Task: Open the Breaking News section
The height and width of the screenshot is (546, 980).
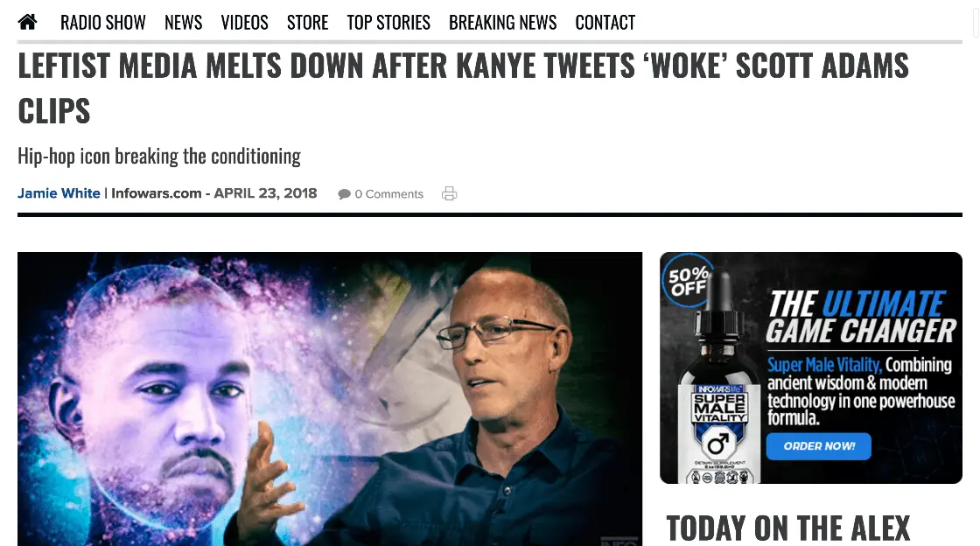Action: 502,23
